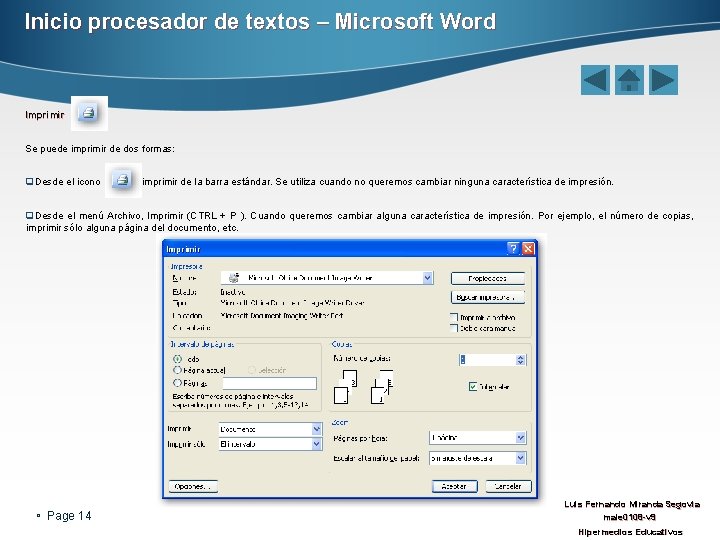Go to the previous slide arrow
The image size is (720, 540).
595,80
